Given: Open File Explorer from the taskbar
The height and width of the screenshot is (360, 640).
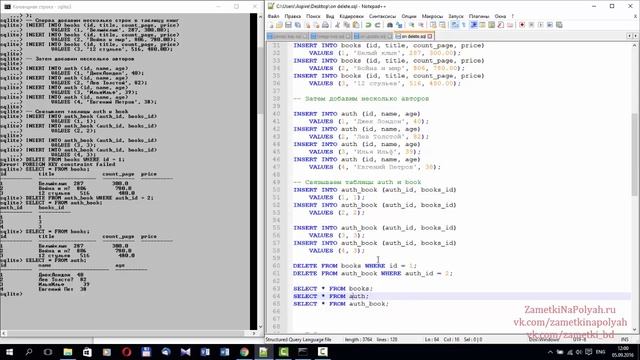Looking at the screenshot, I should 68,352.
